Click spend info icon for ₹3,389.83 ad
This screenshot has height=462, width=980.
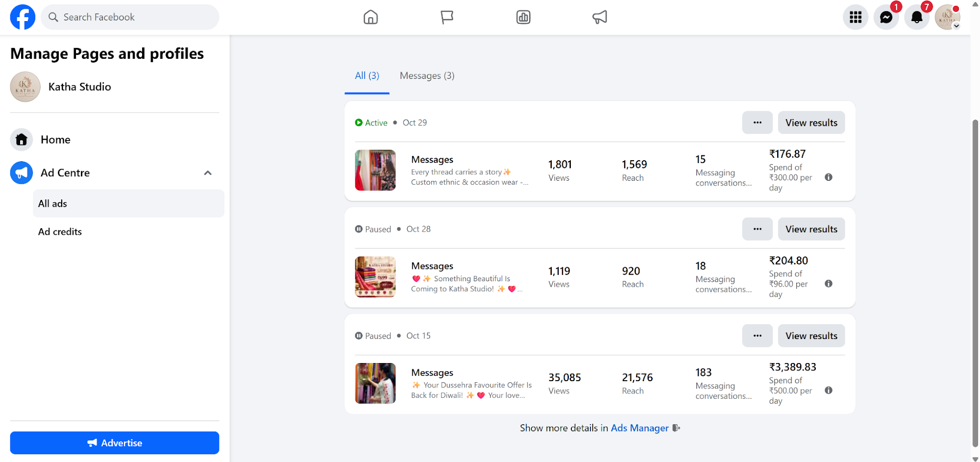[829, 390]
